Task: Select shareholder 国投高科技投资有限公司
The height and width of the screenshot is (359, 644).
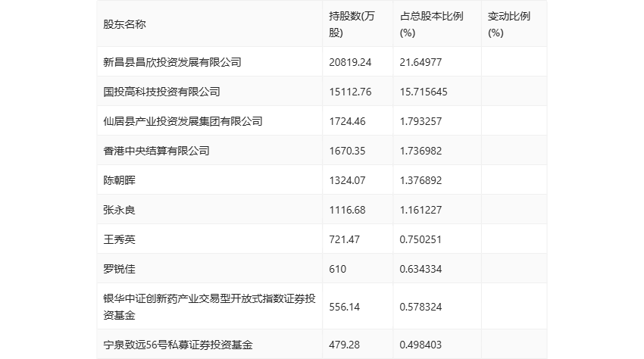Action: [x=161, y=92]
